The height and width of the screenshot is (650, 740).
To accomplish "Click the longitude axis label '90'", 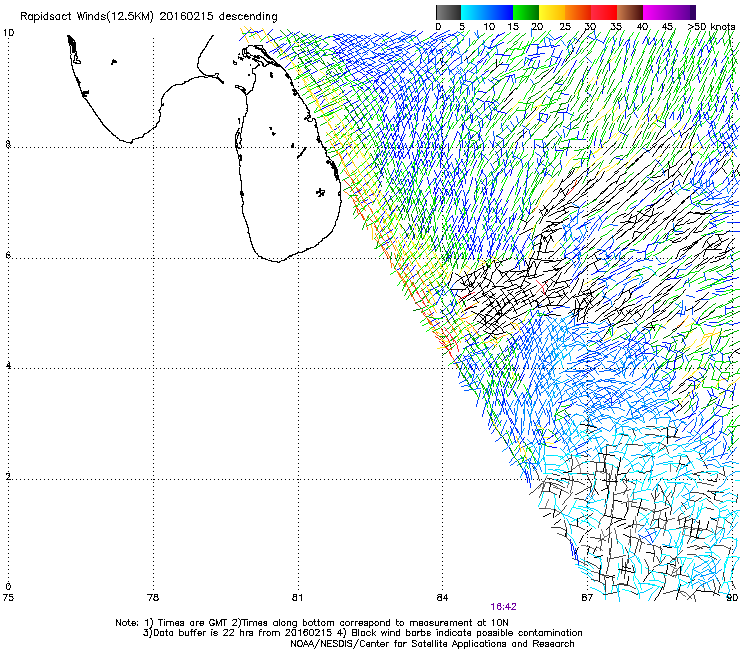I will click(x=732, y=598).
